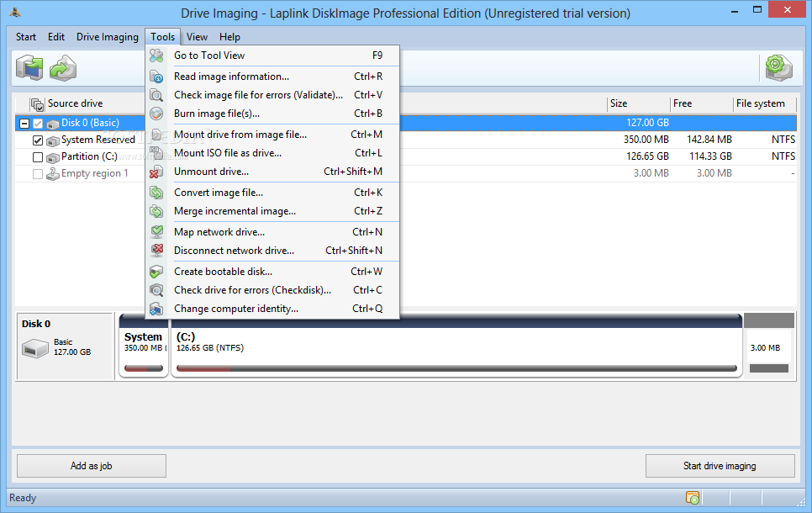Click the Disk 0 label panel
The height and width of the screenshot is (513, 812).
click(x=66, y=346)
